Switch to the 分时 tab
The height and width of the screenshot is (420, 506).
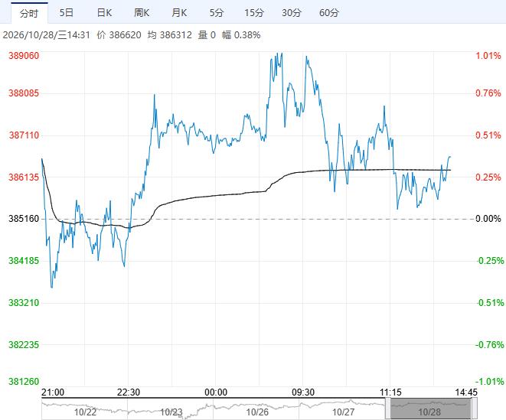(x=29, y=13)
